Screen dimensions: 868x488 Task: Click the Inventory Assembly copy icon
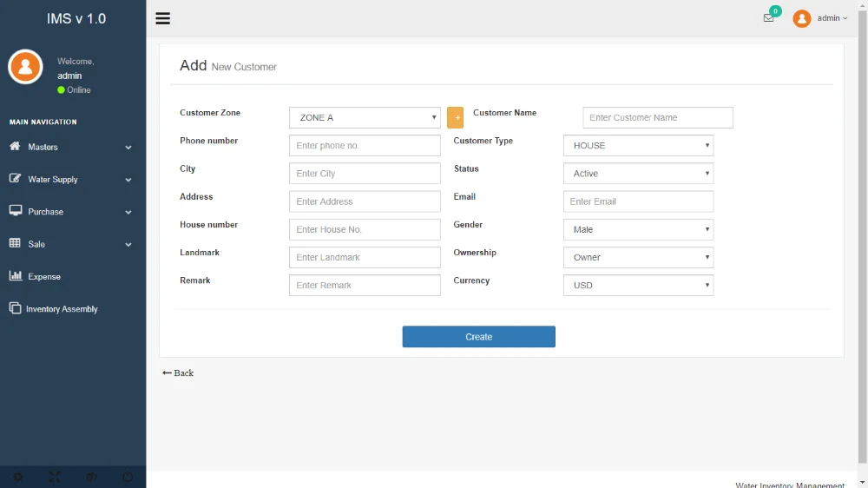pyautogui.click(x=15, y=308)
